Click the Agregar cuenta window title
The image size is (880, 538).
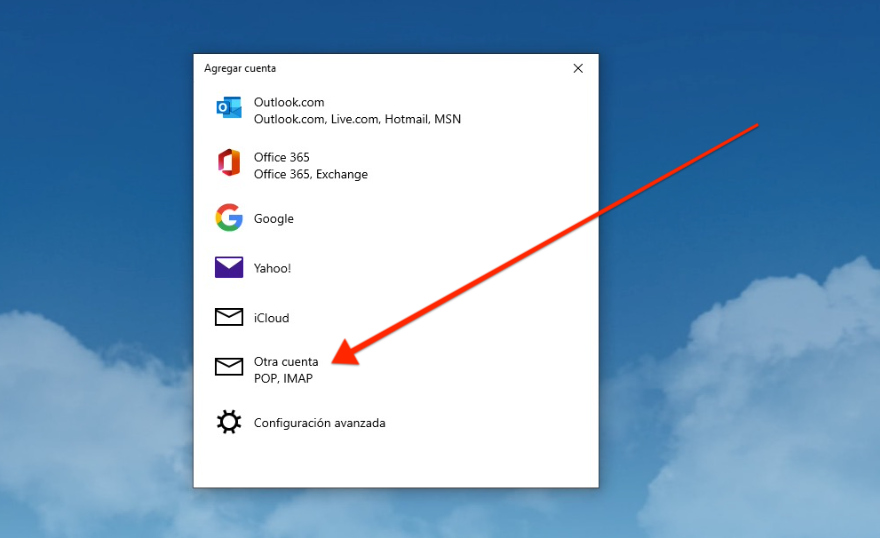tap(240, 69)
